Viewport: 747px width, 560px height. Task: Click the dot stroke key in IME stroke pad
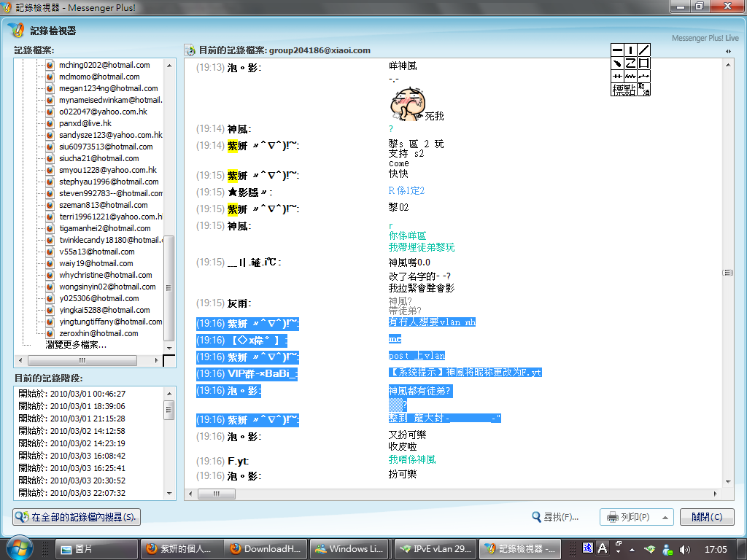pyautogui.click(x=617, y=63)
